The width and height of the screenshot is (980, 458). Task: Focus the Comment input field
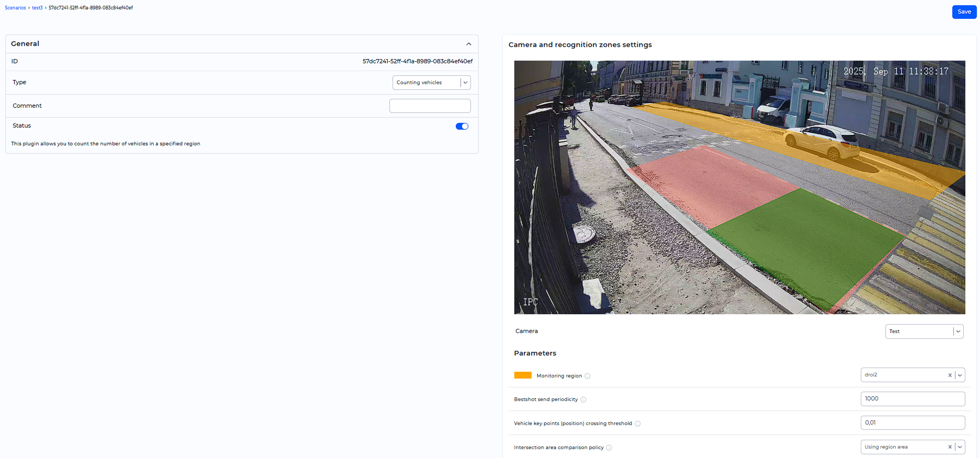(430, 106)
